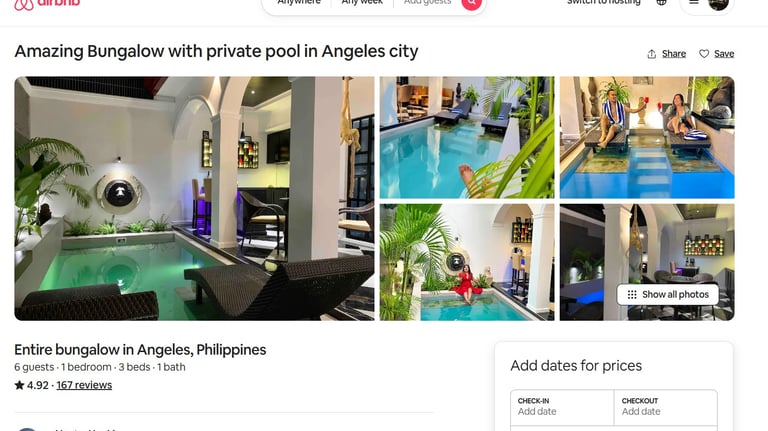Click the Airbnb logo
Screen dimensions: 768x431
point(47,4)
